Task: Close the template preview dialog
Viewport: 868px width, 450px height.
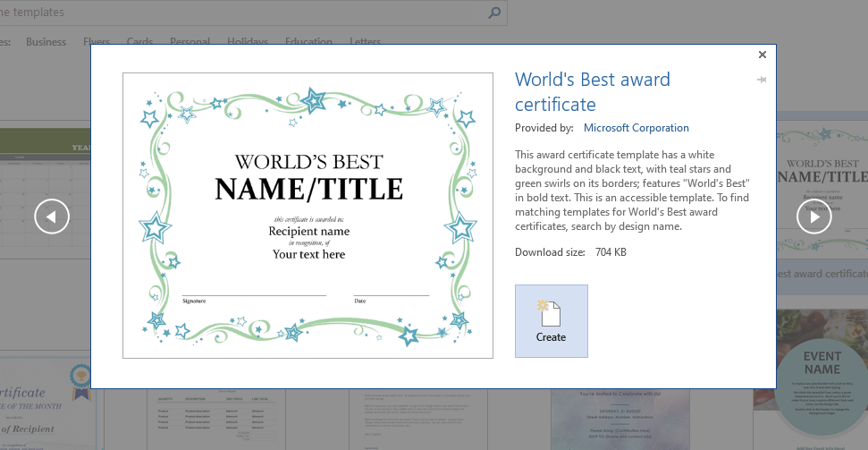Action: [x=763, y=55]
